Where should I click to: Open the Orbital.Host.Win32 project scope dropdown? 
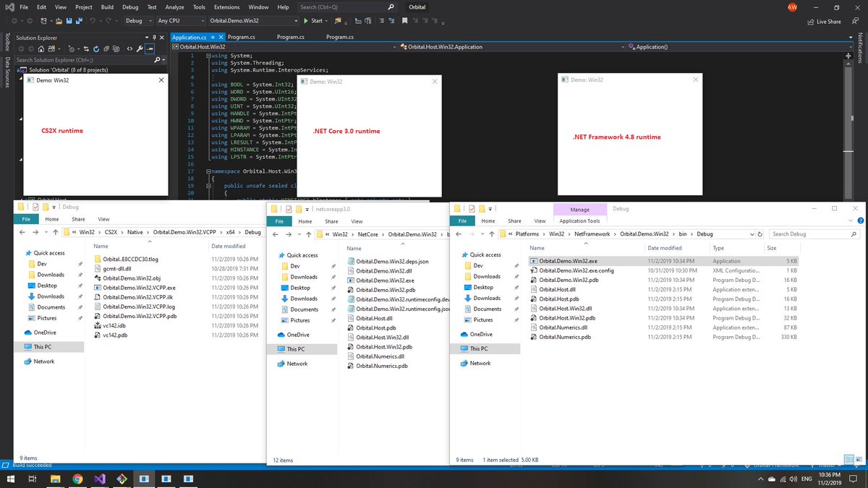tap(285, 46)
